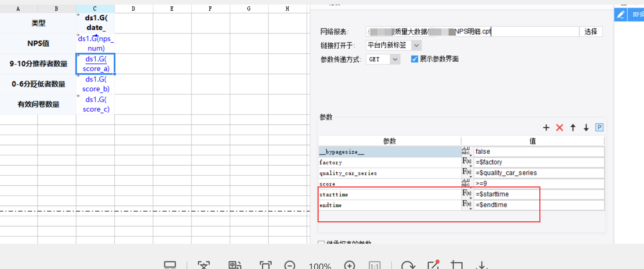Viewport: 644px width, 269px height.
Task: Select the 类型 label cell
Action: pyautogui.click(x=38, y=23)
